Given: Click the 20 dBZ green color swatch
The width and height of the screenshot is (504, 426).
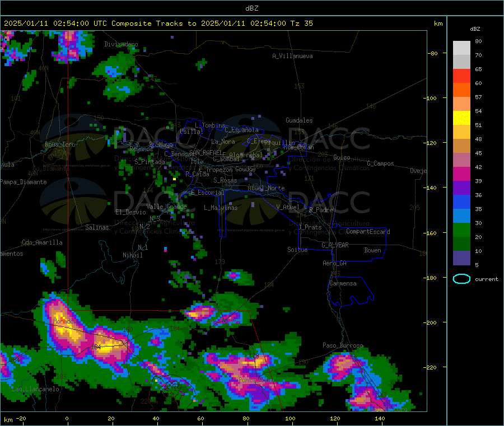Looking at the screenshot, I should tap(461, 230).
